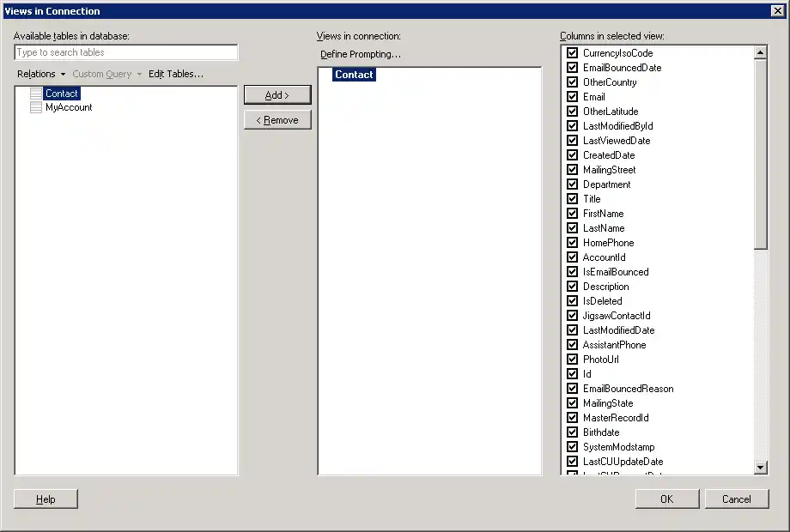Uncheck the Birthdate column
The image size is (790, 532).
click(x=572, y=432)
